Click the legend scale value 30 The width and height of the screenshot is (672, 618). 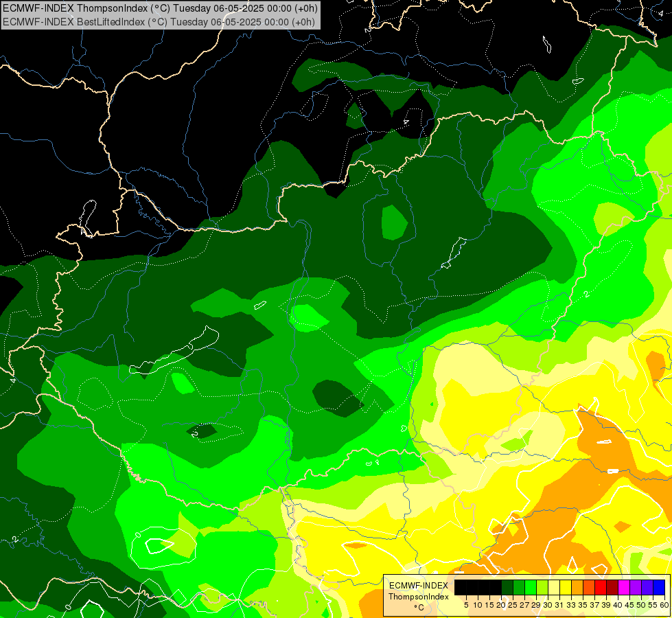tap(548, 605)
